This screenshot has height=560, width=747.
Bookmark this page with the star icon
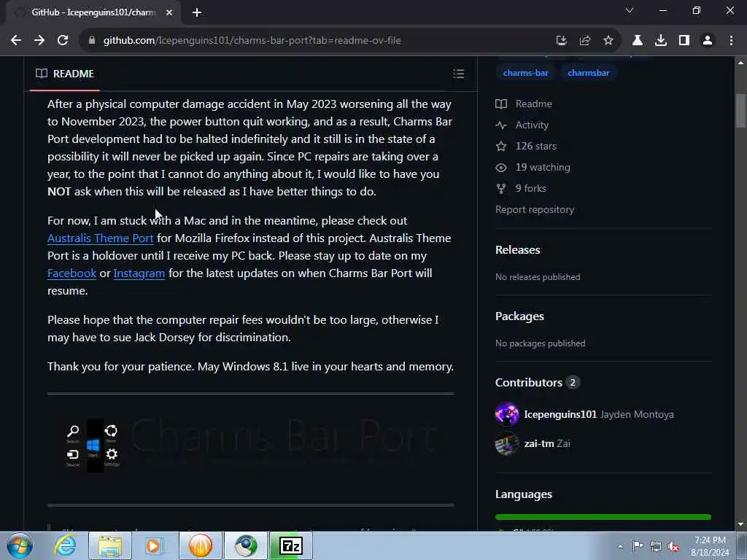[x=608, y=41]
